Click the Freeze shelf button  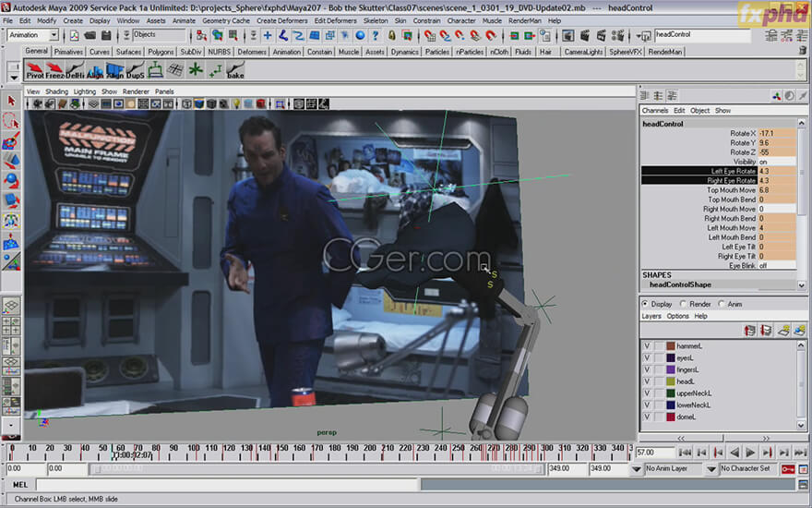tap(54, 70)
